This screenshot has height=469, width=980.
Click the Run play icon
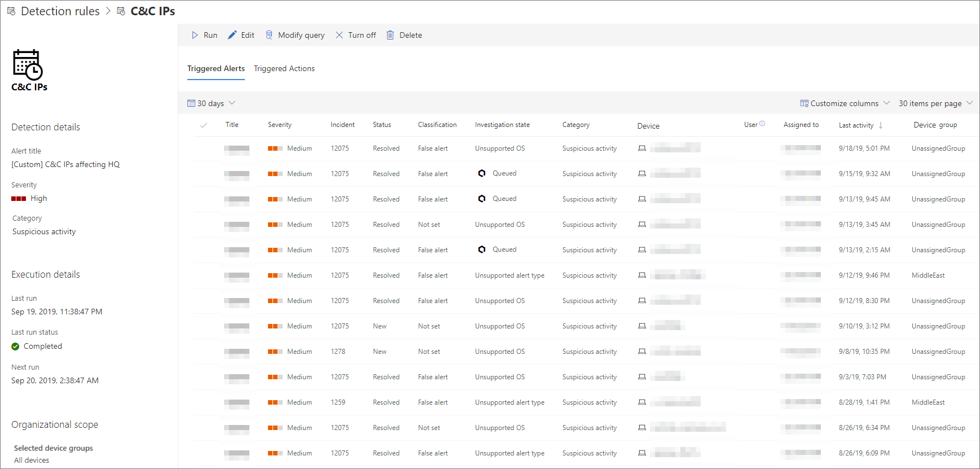tap(195, 35)
